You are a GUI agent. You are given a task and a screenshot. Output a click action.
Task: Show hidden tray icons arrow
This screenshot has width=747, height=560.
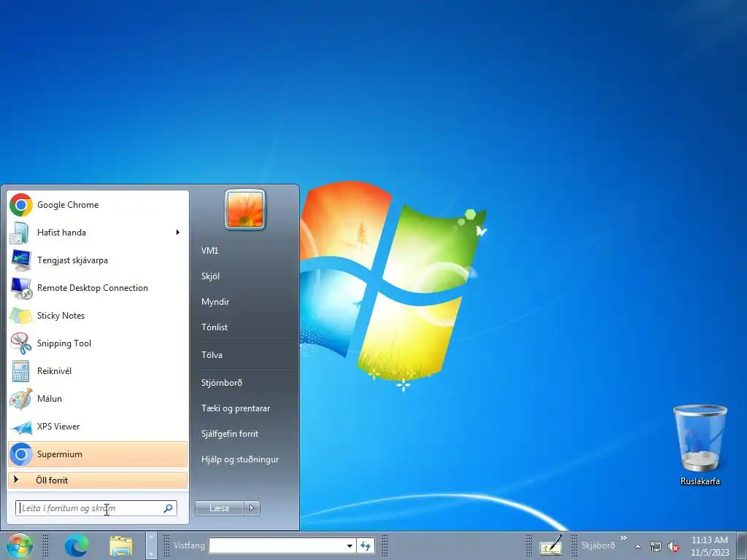point(638,547)
